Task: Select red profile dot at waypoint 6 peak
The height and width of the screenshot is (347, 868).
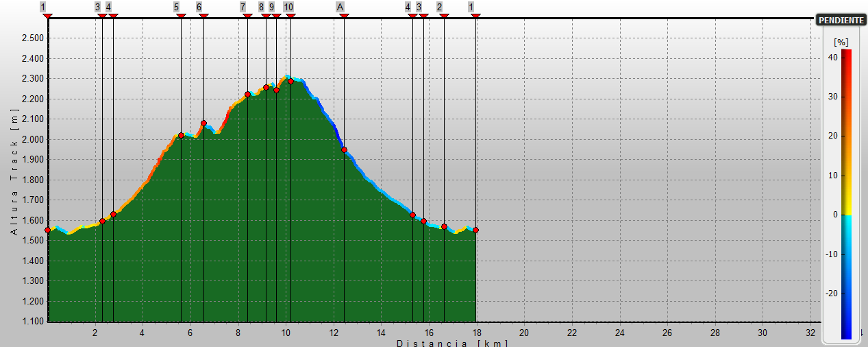Action: (x=203, y=123)
